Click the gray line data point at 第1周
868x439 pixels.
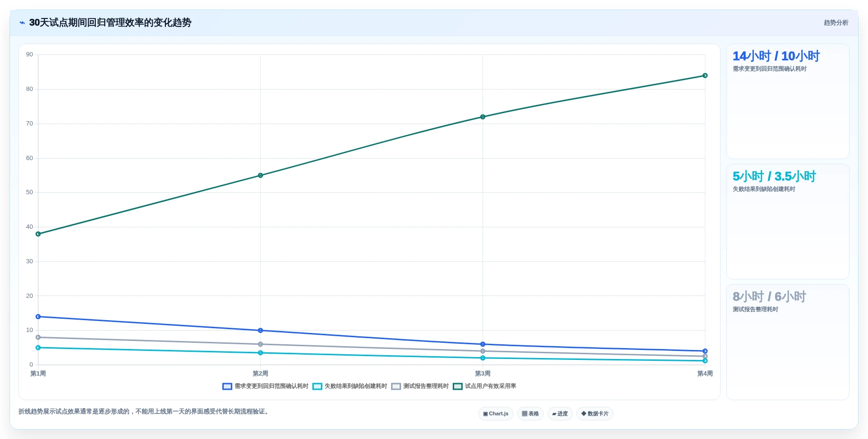click(x=38, y=337)
